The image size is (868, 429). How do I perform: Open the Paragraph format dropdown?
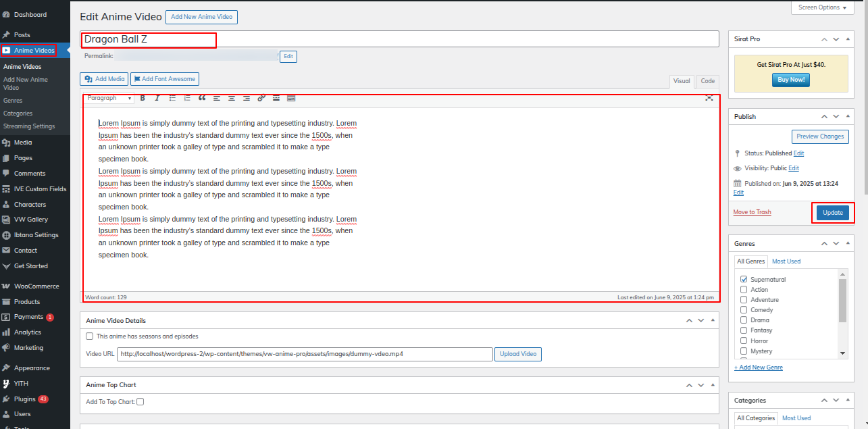pyautogui.click(x=109, y=98)
